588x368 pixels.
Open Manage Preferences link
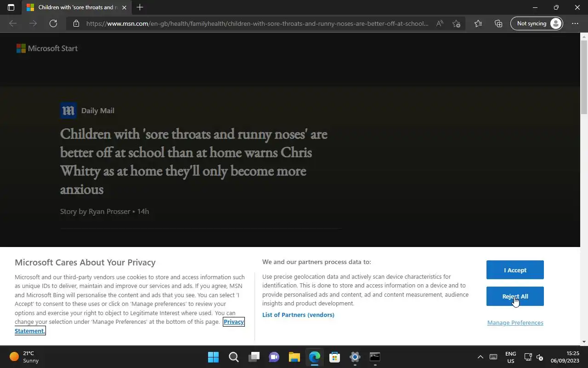coord(515,322)
